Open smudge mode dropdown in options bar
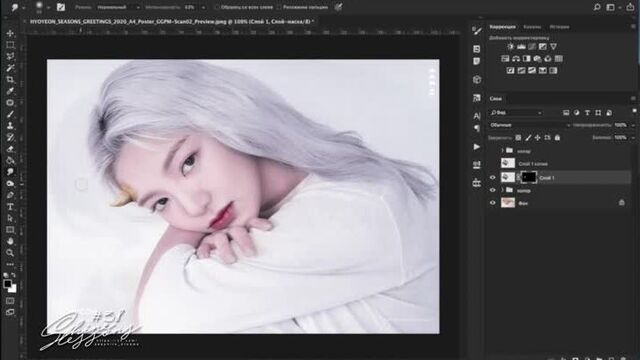The width and height of the screenshot is (640, 360). click(118, 7)
